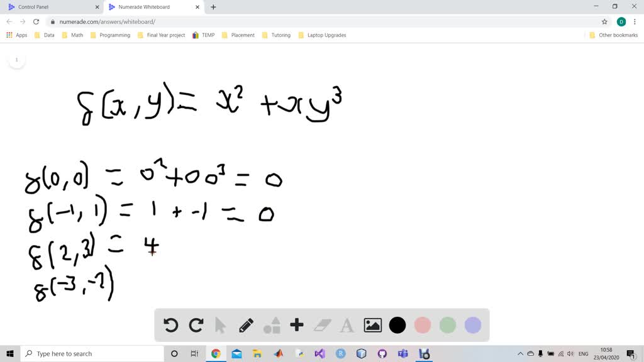The image size is (644, 362).
Task: Go back to previous page
Action: coord(9,22)
